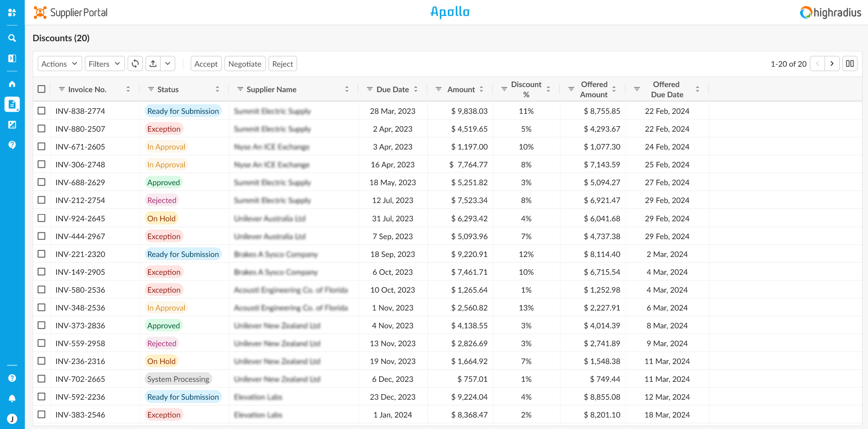The image size is (868, 429).
Task: Check the box for INV-383-2546
Action: coord(41,415)
